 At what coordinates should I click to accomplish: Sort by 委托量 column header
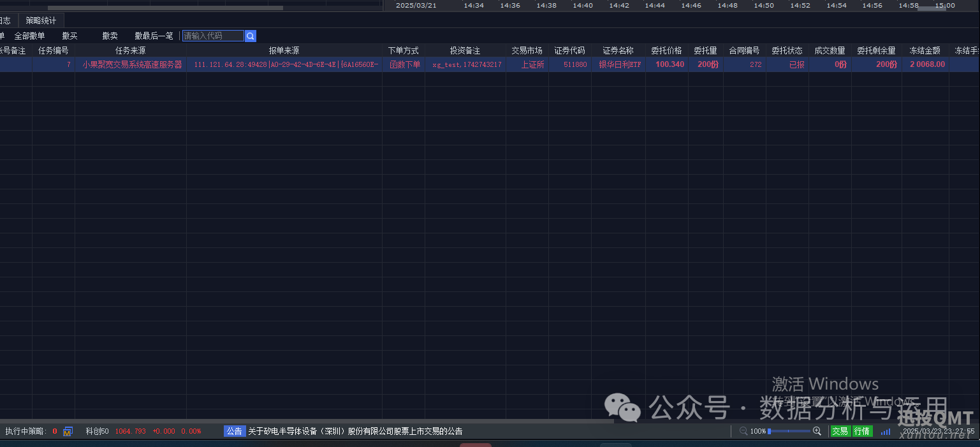point(706,50)
